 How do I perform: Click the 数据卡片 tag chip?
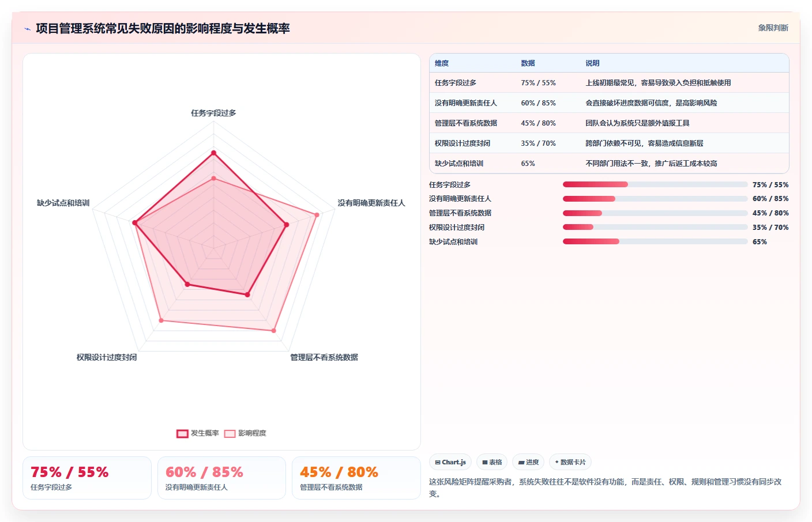(570, 462)
